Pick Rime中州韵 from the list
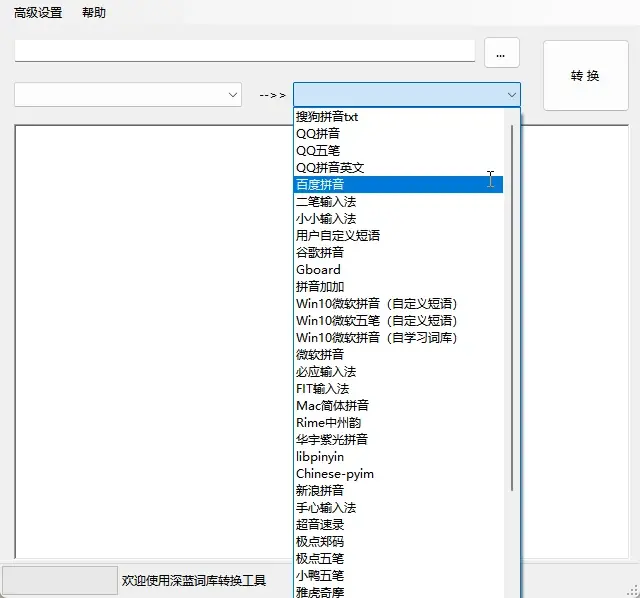The image size is (640, 598). (x=328, y=423)
